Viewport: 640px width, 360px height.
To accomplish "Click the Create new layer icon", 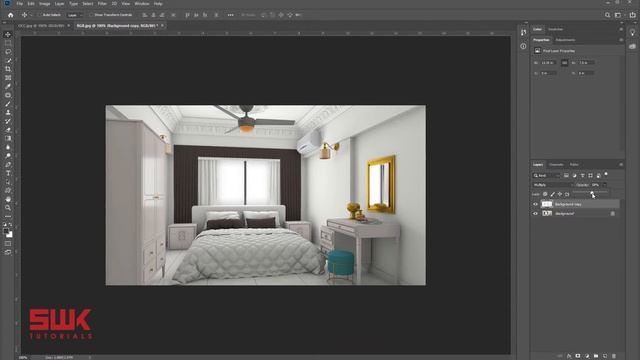I will point(605,356).
